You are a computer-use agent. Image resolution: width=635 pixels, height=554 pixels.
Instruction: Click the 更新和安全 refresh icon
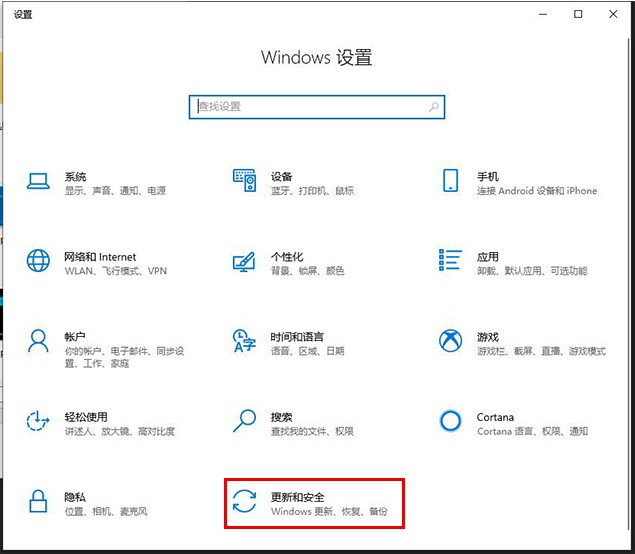point(244,501)
